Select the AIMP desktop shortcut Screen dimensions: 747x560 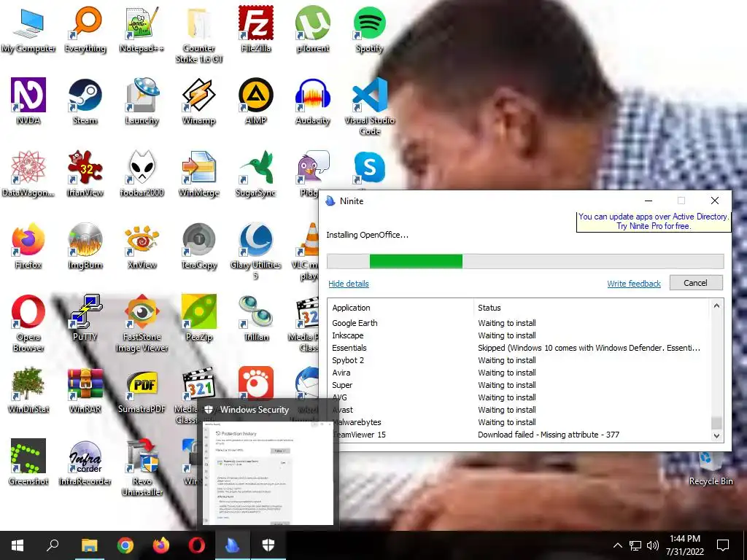pyautogui.click(x=256, y=101)
